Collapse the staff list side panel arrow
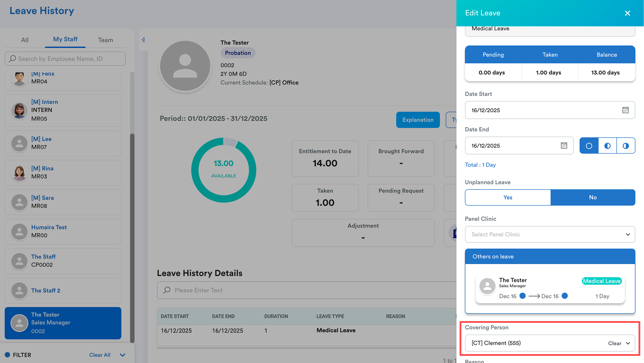The image size is (644, 363). coord(143,40)
